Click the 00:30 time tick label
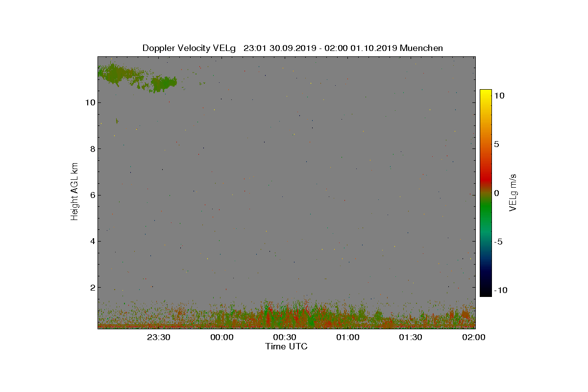The width and height of the screenshot is (588, 392). [285, 337]
